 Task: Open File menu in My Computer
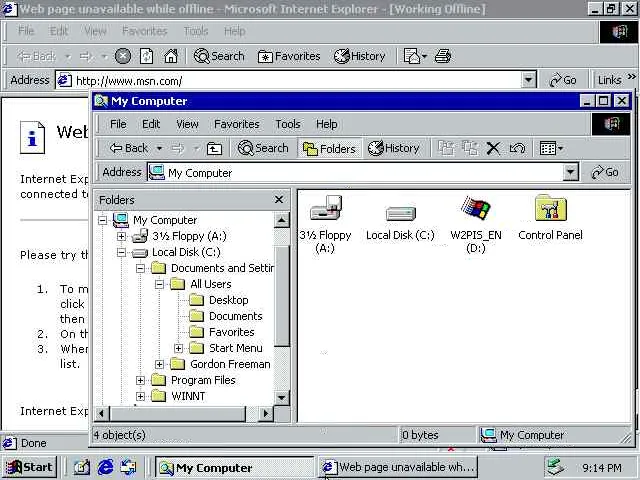[118, 124]
